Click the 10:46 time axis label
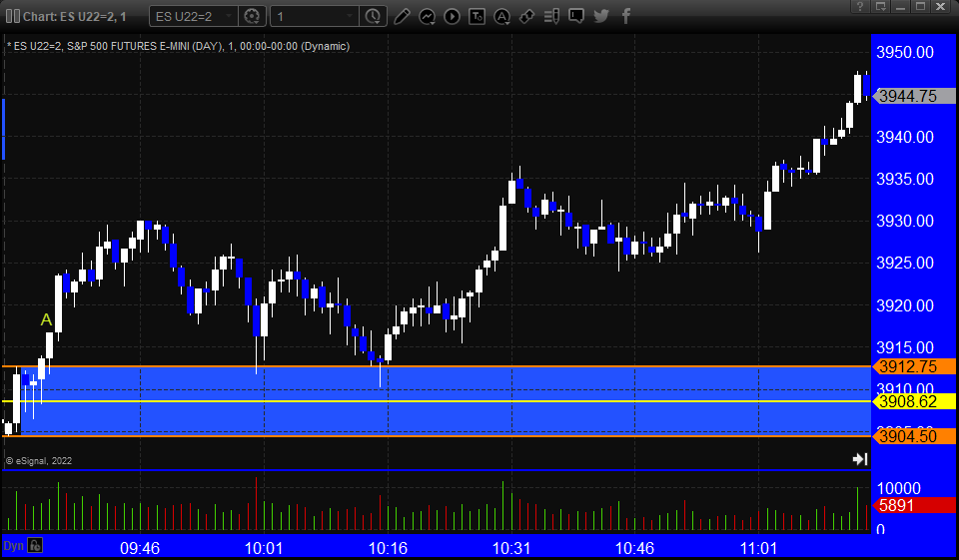Viewport: 959px width, 560px height. [x=634, y=548]
